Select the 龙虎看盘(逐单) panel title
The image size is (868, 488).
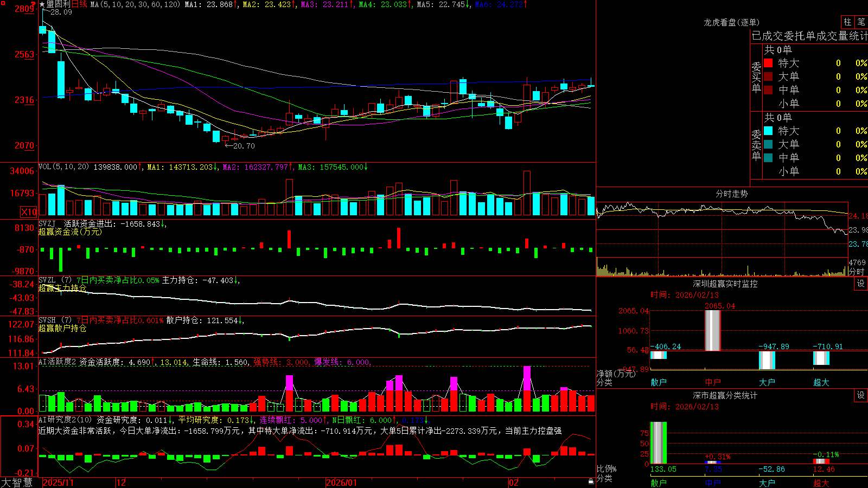(731, 22)
